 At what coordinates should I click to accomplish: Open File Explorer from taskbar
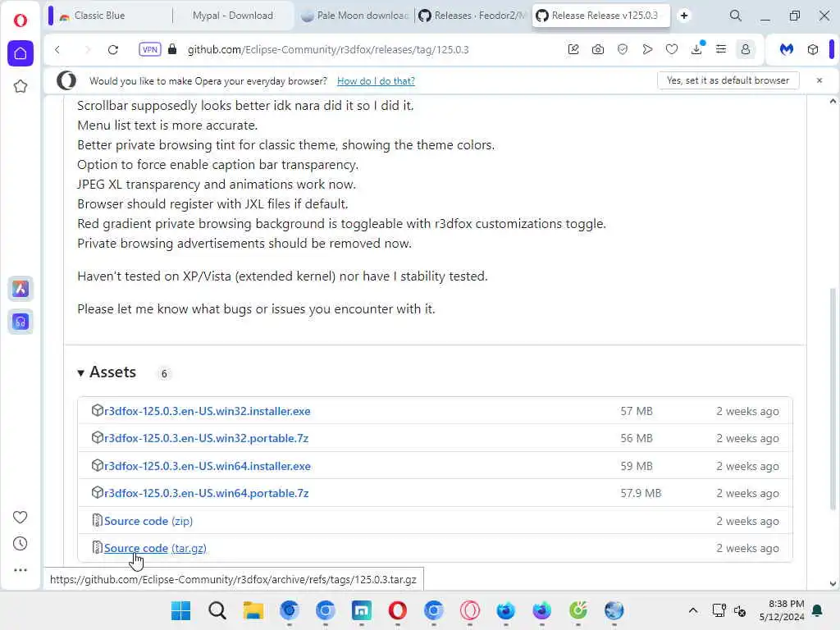tap(253, 610)
